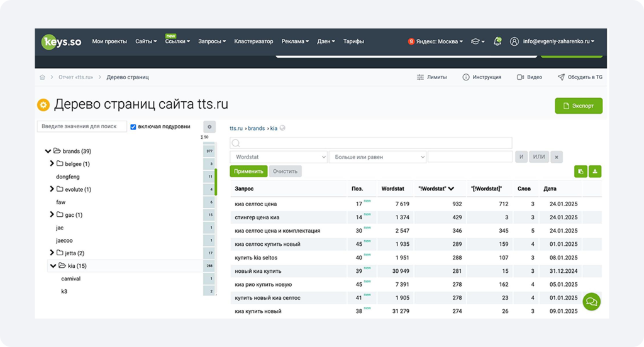644x347 pixels.
Task: Click the Yandex region icon
Action: click(411, 41)
